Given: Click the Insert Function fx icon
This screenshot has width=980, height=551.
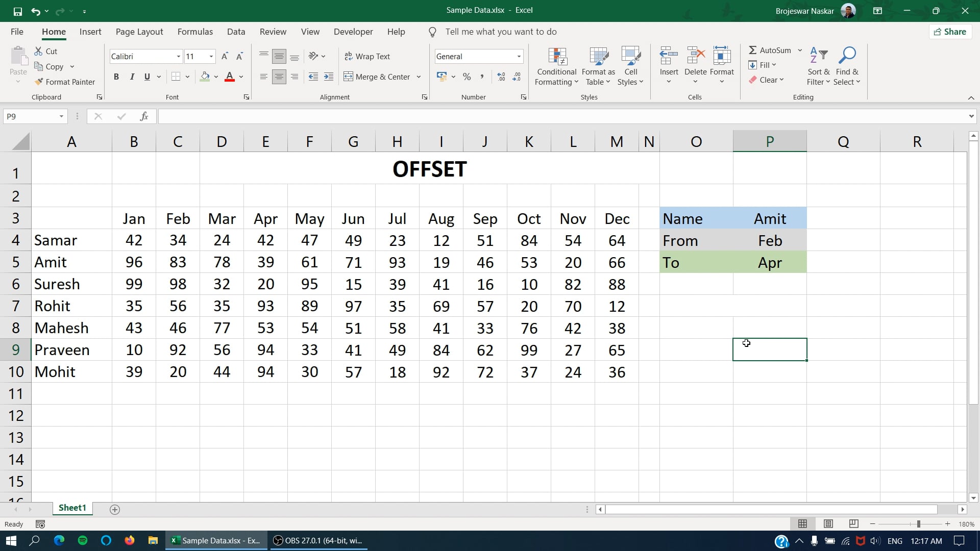Looking at the screenshot, I should click(x=144, y=116).
